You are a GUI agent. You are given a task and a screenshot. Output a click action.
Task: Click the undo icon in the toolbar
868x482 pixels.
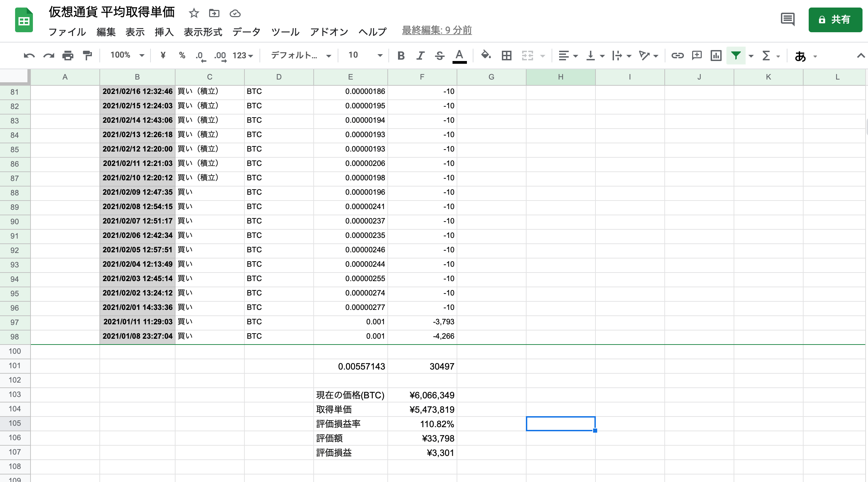pos(29,55)
